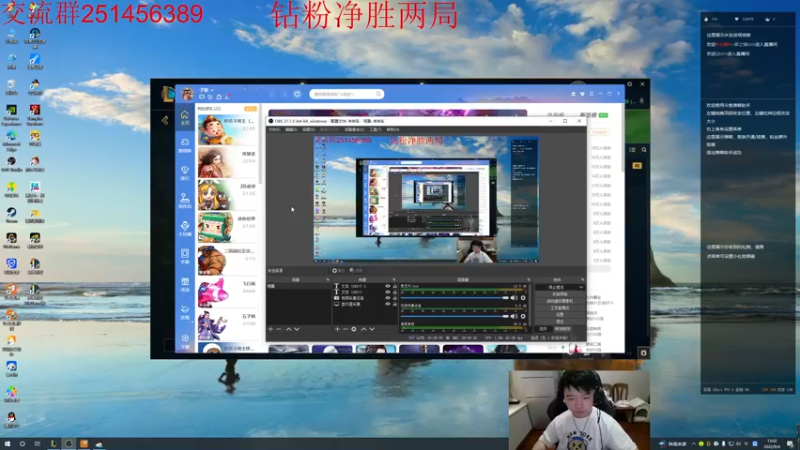
Task: Adjust volume slider of second mixer channel
Action: coord(454,316)
